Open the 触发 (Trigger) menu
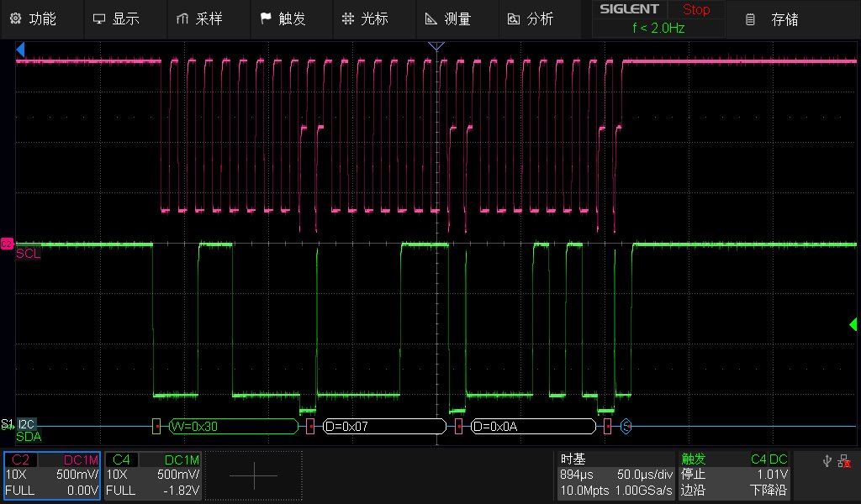 [283, 19]
